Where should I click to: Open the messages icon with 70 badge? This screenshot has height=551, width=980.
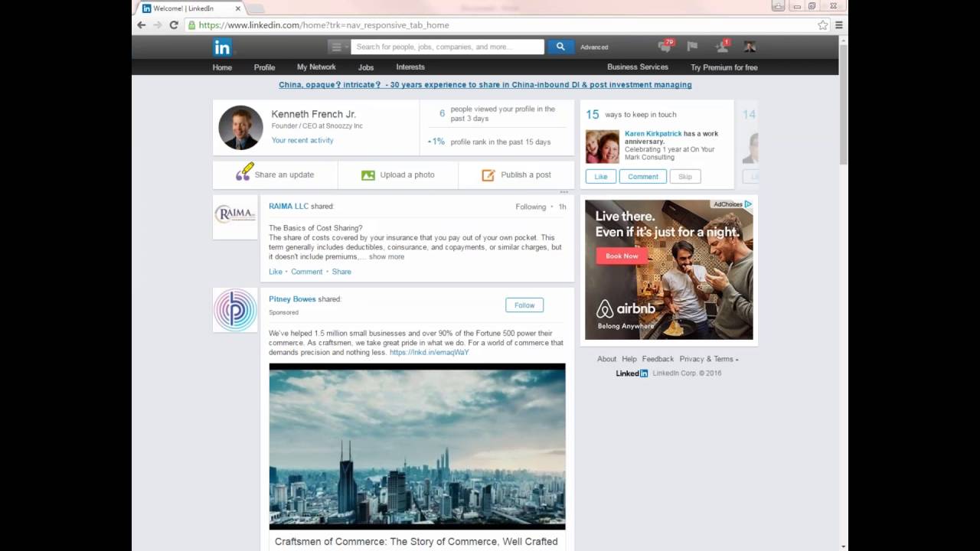coord(665,47)
